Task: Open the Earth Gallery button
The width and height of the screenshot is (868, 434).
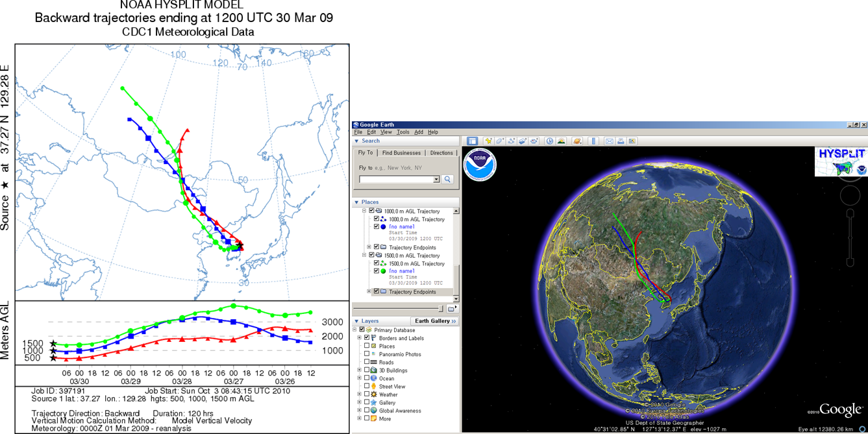Action: pos(434,321)
